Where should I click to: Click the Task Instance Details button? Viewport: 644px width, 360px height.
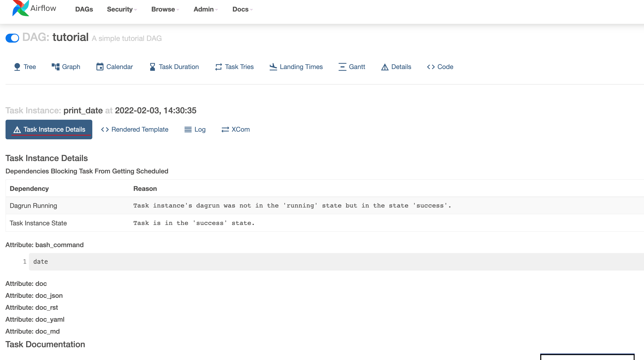point(49,130)
